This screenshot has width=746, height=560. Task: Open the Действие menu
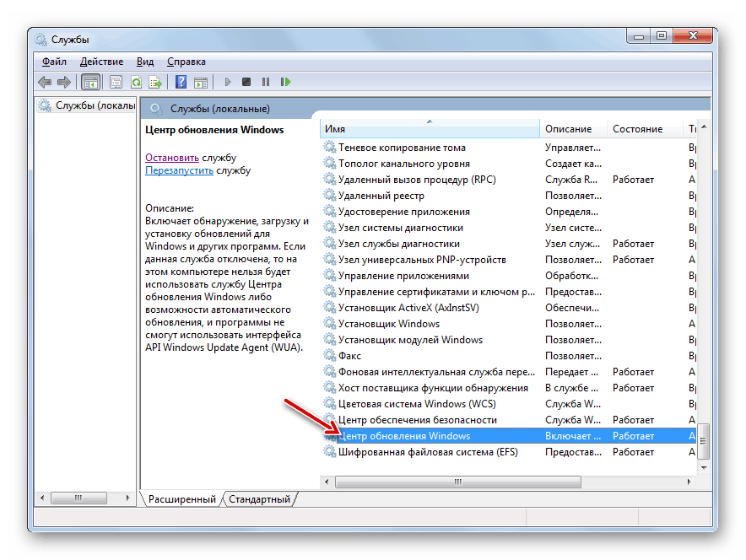[101, 61]
